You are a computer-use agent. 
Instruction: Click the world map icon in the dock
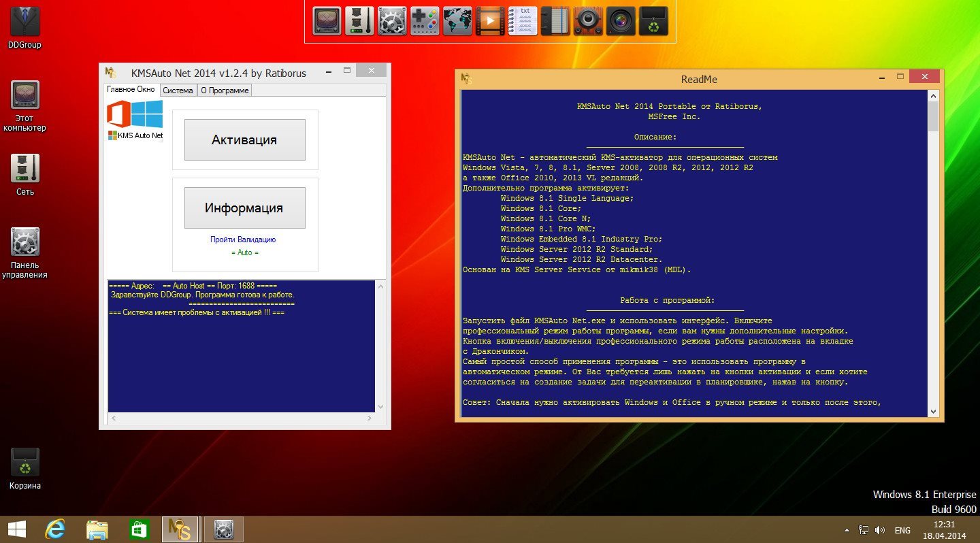pos(457,21)
